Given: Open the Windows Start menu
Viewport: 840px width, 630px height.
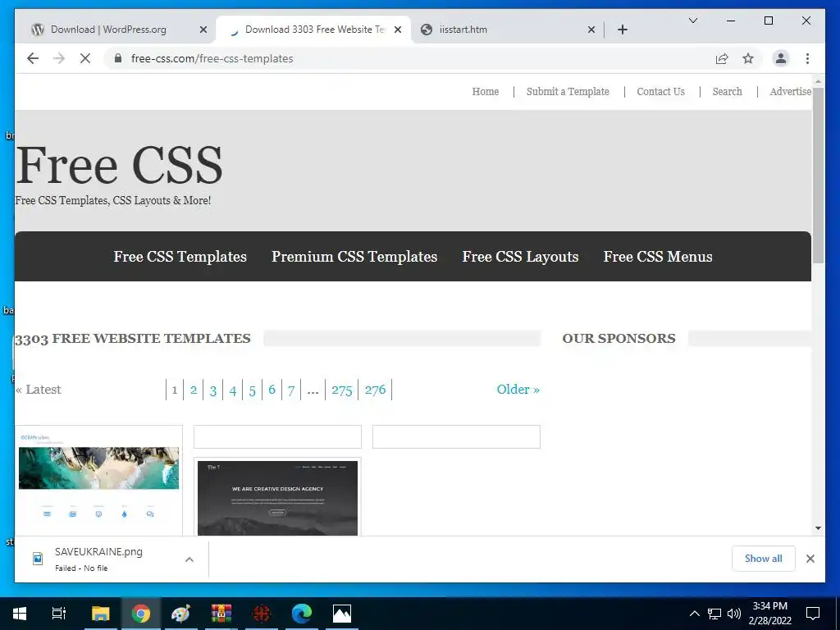Looking at the screenshot, I should pyautogui.click(x=20, y=614).
